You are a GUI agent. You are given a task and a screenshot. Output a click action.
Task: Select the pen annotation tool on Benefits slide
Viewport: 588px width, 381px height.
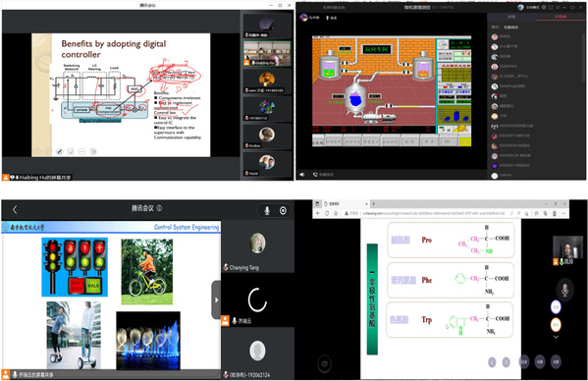coord(59,151)
